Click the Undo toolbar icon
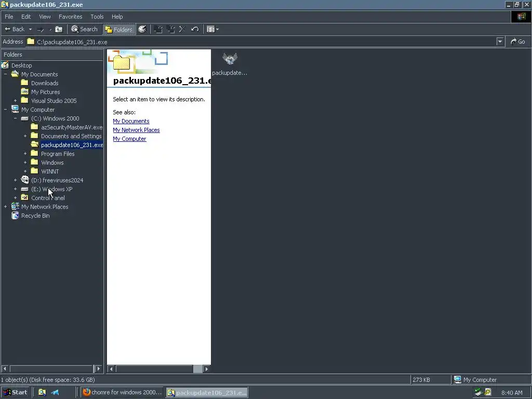The height and width of the screenshot is (399, 532). 195,29
